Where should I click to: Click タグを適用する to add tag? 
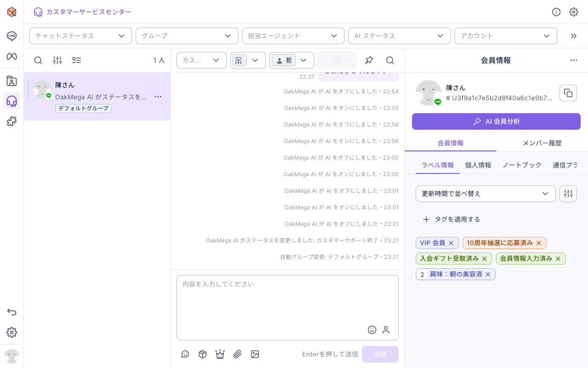click(451, 219)
